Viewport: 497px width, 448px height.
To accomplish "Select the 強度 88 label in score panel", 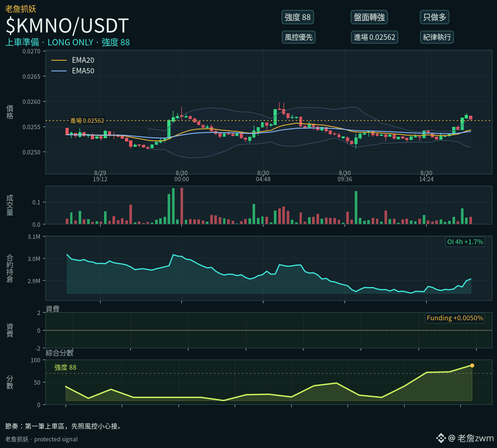I will point(65,367).
